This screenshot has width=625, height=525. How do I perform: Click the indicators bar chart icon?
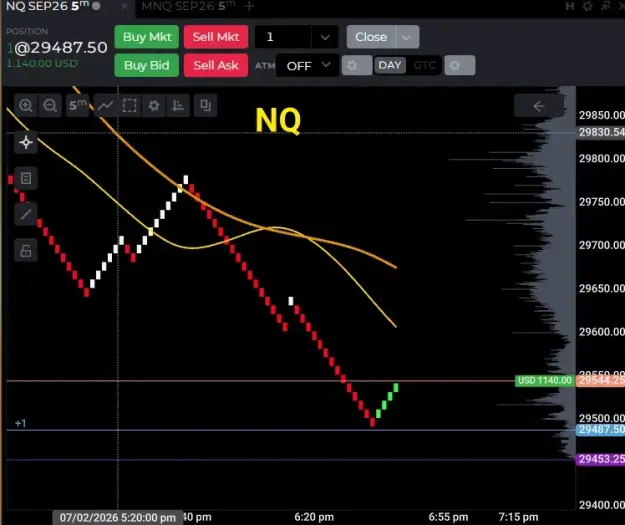pos(178,105)
